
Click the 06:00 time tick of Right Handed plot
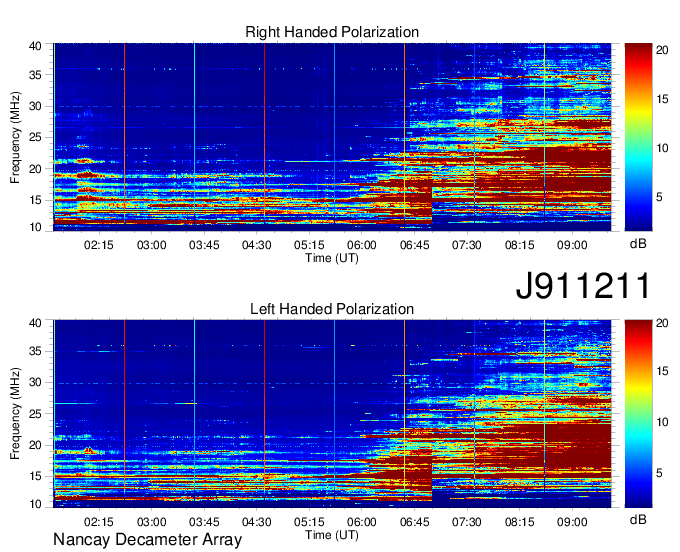[361, 245]
